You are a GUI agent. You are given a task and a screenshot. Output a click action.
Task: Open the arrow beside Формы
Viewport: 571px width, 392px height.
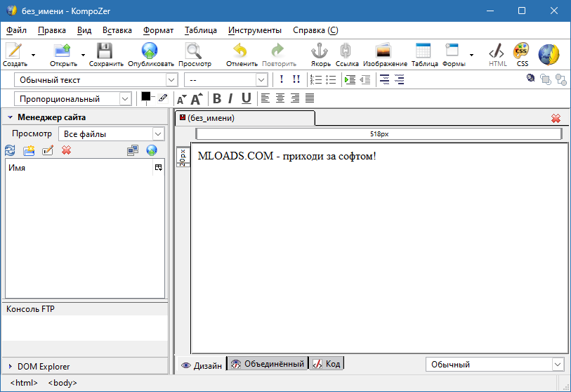[x=471, y=55]
